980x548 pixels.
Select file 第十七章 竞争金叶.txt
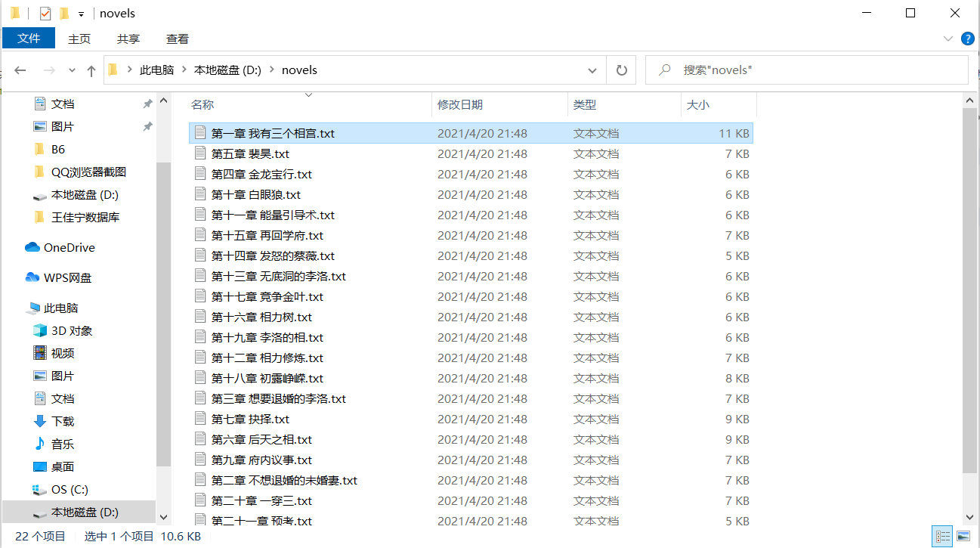pyautogui.click(x=267, y=296)
